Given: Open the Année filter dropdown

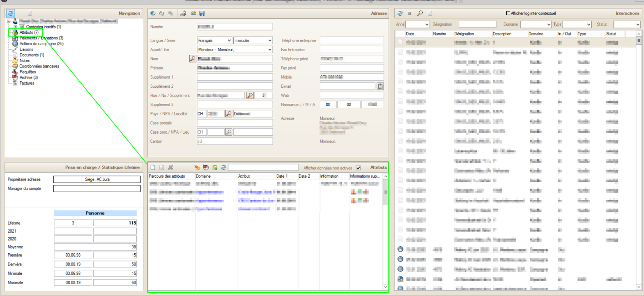Looking at the screenshot, I should pos(418,24).
